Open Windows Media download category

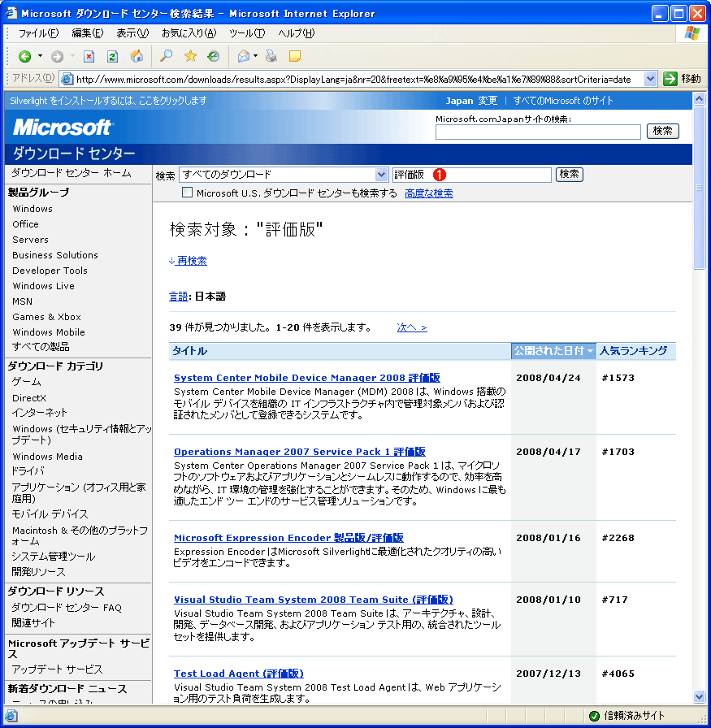[x=47, y=457]
